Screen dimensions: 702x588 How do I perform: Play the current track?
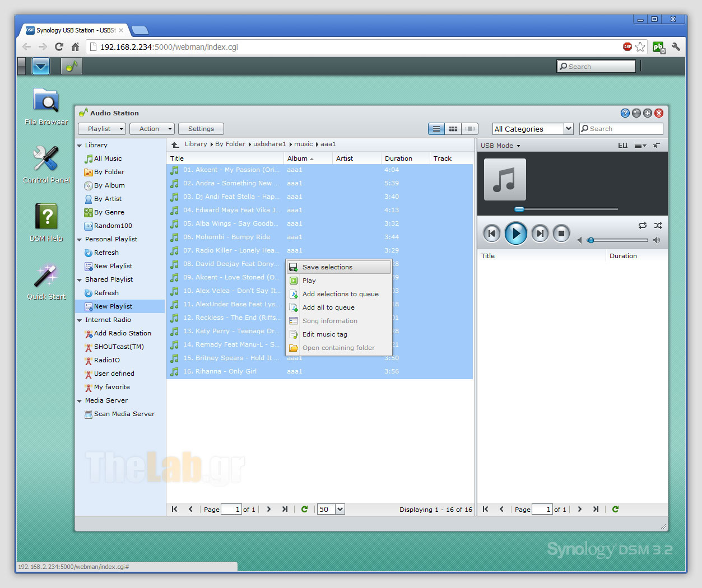pyautogui.click(x=516, y=234)
